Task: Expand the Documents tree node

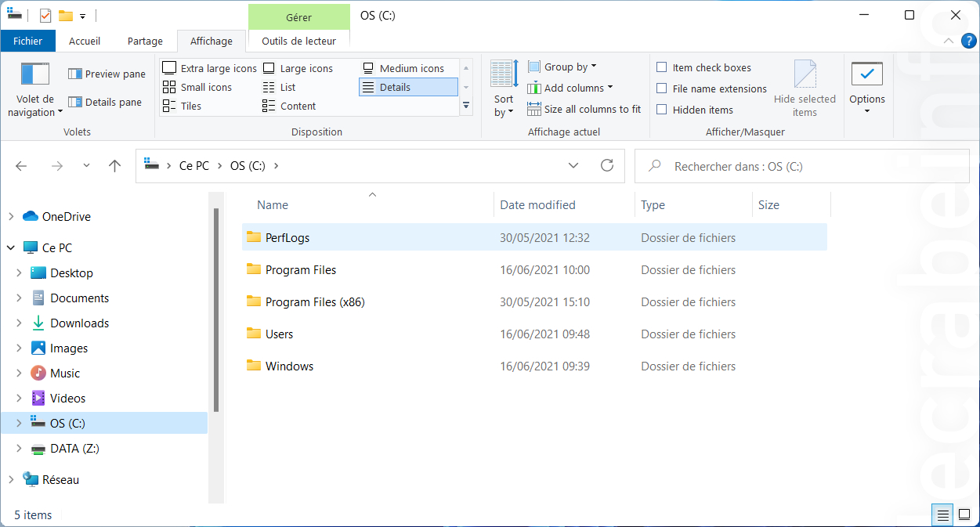Action: 19,298
